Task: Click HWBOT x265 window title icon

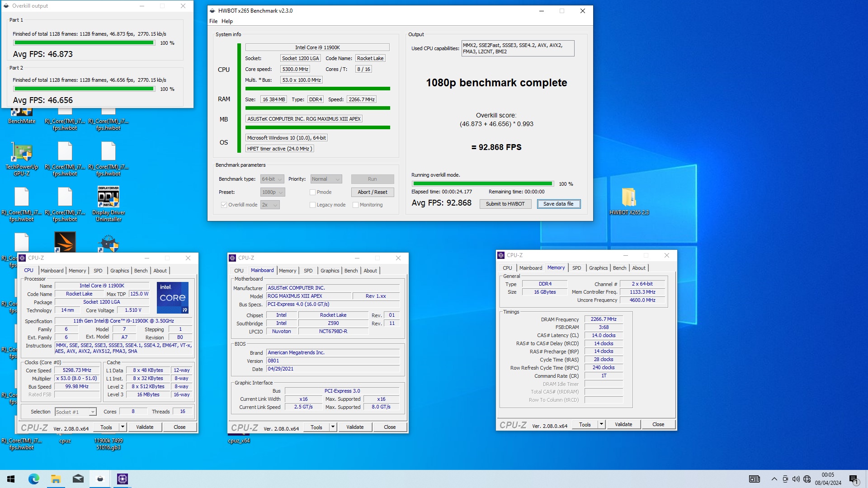Action: (x=212, y=11)
